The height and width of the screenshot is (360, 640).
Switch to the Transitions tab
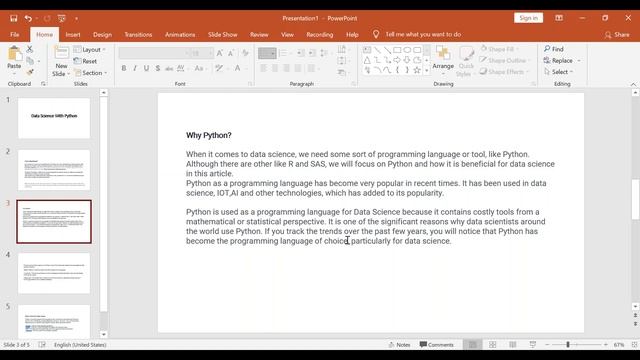tap(138, 35)
